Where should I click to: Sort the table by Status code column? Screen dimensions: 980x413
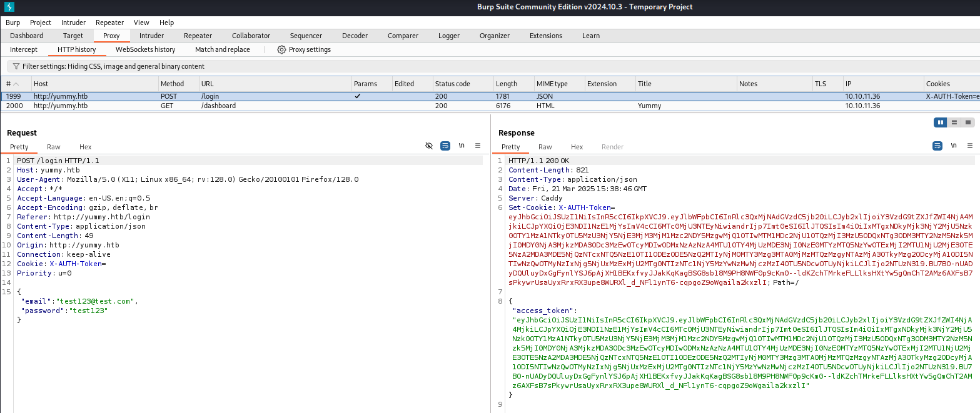point(452,84)
